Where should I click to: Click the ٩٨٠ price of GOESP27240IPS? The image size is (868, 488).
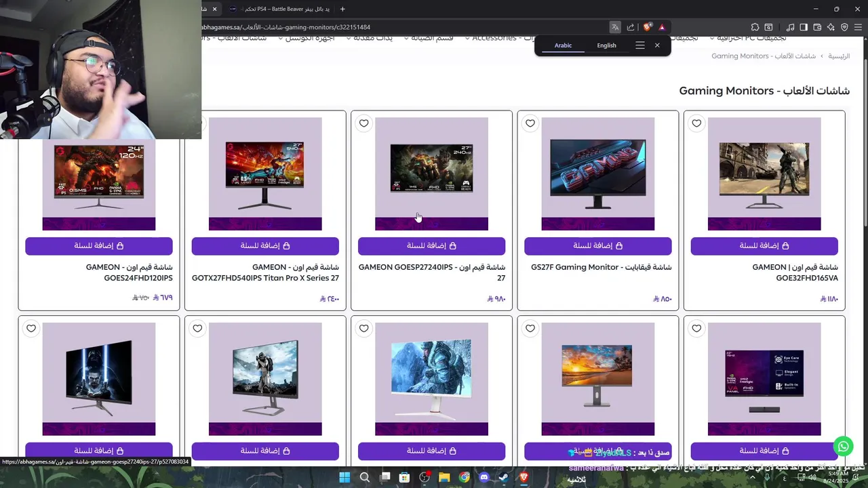point(496,299)
